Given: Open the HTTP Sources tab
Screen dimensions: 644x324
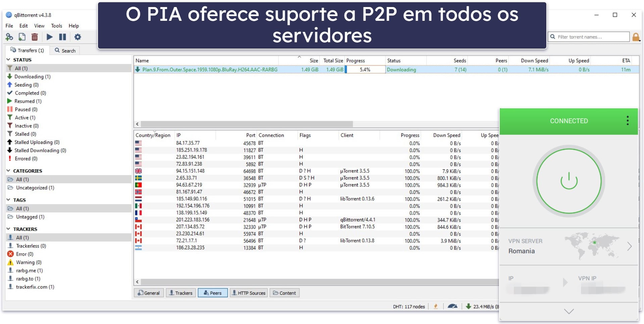Looking at the screenshot, I should (249, 293).
